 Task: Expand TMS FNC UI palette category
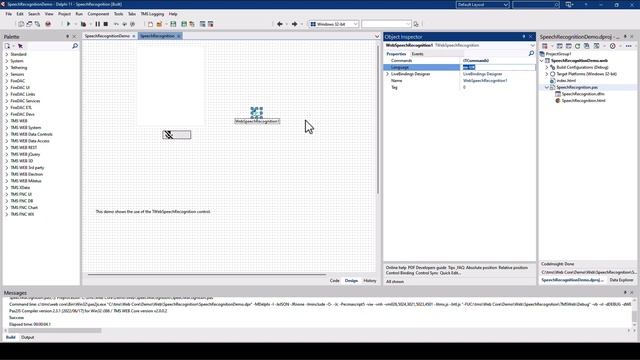click(x=7, y=194)
